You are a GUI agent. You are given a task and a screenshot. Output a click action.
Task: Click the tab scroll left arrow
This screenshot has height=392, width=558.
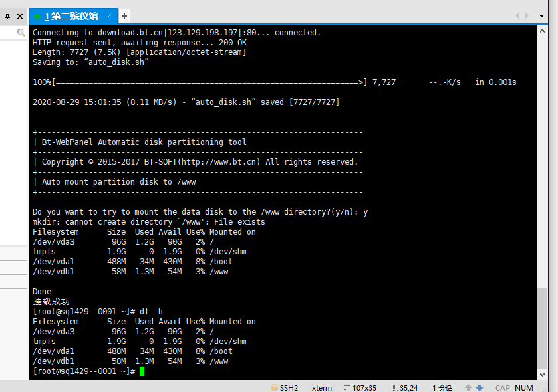pos(517,16)
